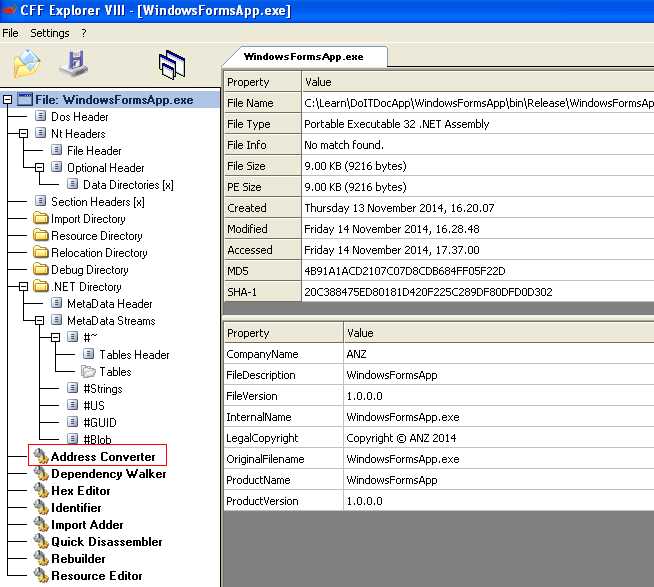This screenshot has width=654, height=587.
Task: Collapse the Optional Header branch
Action: tap(39, 168)
